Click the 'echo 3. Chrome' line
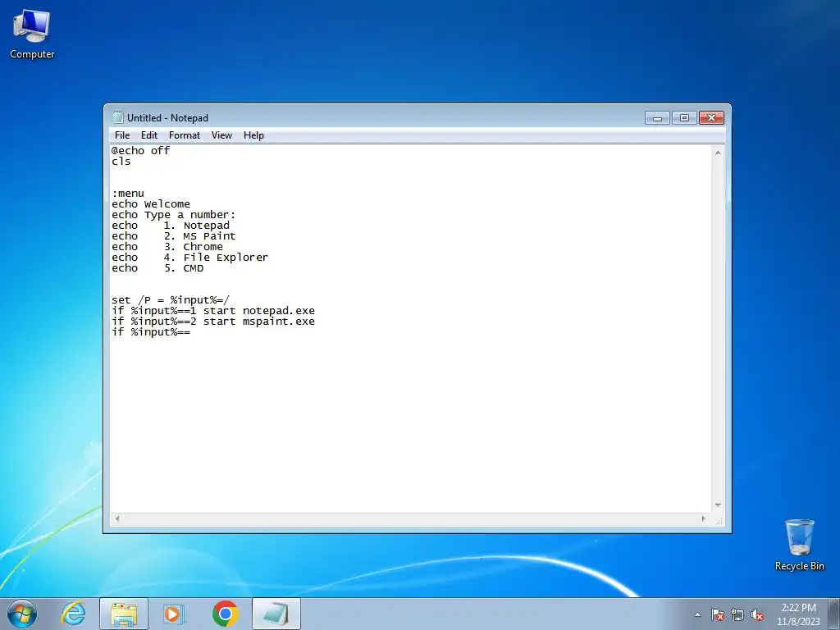The image size is (840, 630). pyautogui.click(x=167, y=247)
